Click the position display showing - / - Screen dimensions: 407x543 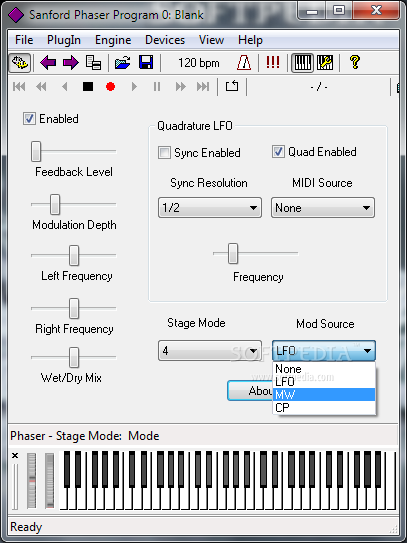[319, 87]
